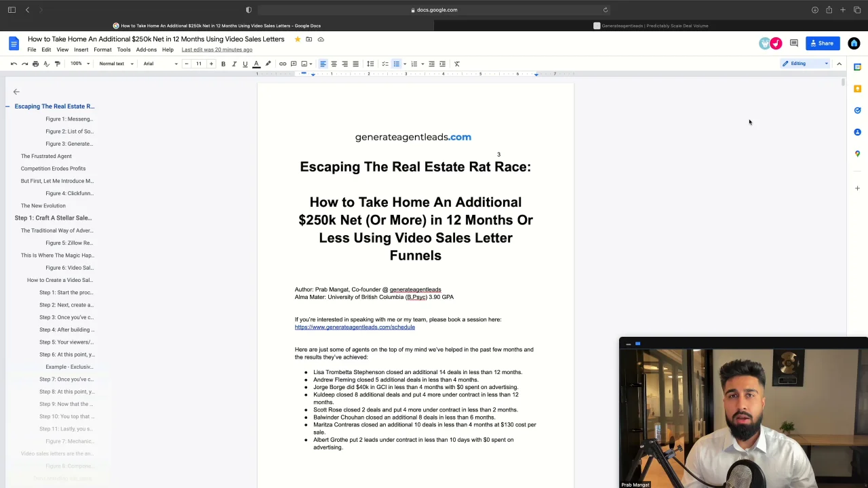Click the Get add-ons plus icon in the side panel
Image resolution: width=868 pixels, height=488 pixels.
click(x=857, y=188)
